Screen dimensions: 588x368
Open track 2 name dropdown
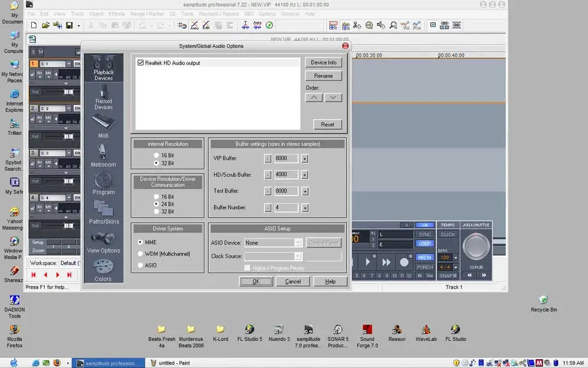[x=69, y=108]
